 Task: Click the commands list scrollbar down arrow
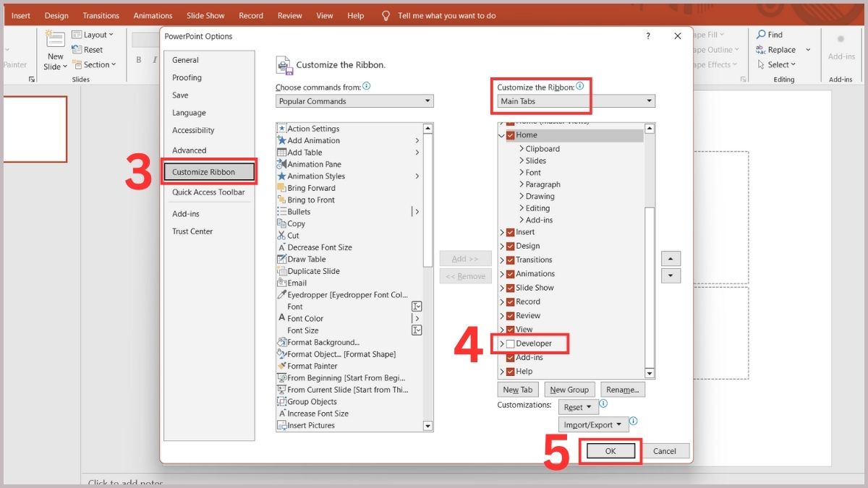427,427
